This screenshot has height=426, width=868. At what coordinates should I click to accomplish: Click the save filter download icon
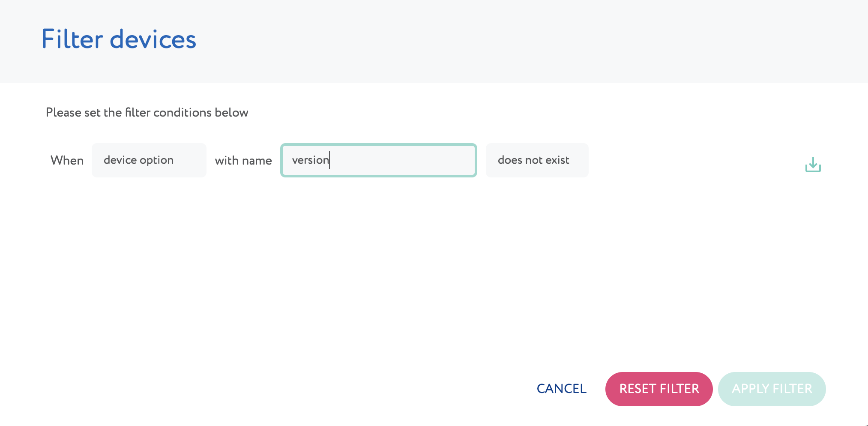[x=813, y=165]
